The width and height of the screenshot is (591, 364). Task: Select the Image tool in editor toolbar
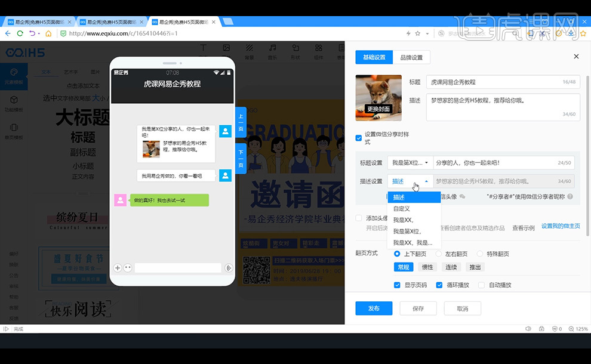[x=226, y=48]
